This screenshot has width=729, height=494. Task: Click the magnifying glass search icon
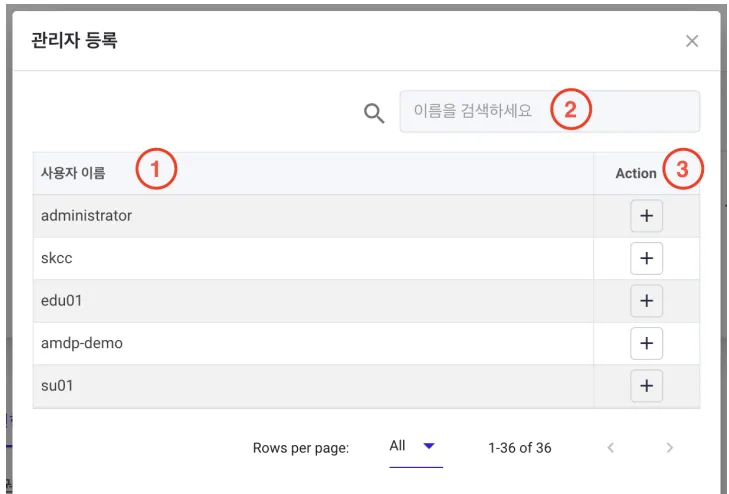coord(374,113)
